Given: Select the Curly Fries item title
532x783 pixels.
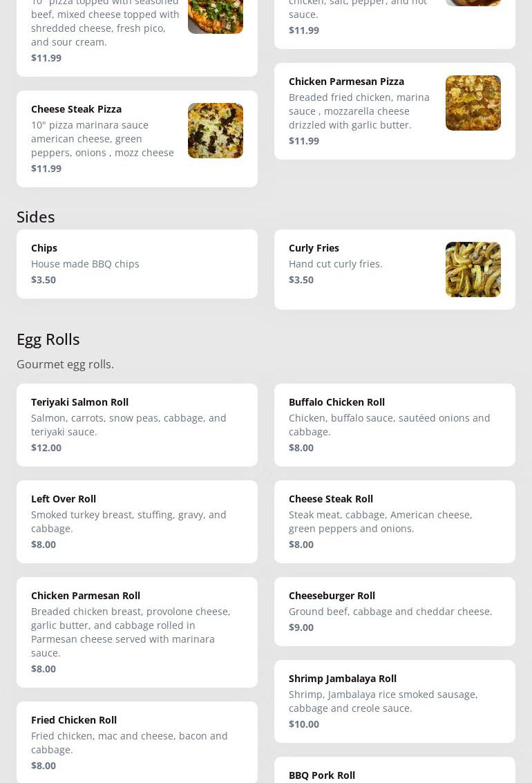Looking at the screenshot, I should 314,247.
